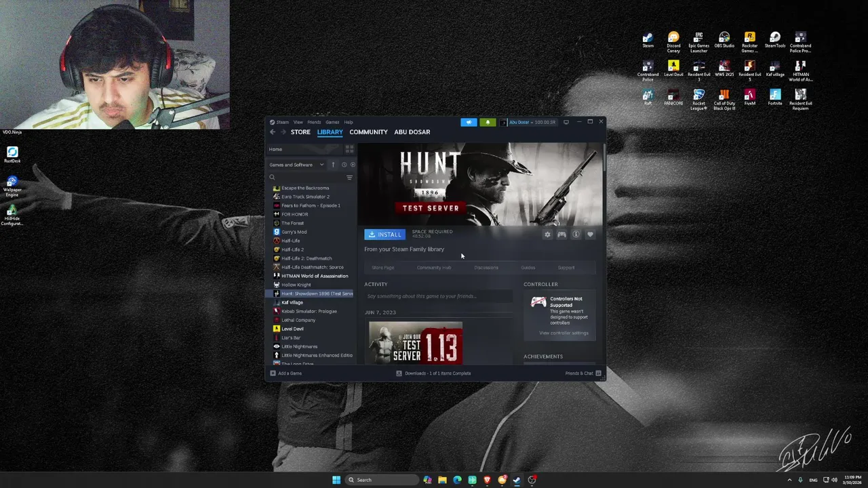Click Add a Game button
The height and width of the screenshot is (488, 868).
(x=286, y=373)
